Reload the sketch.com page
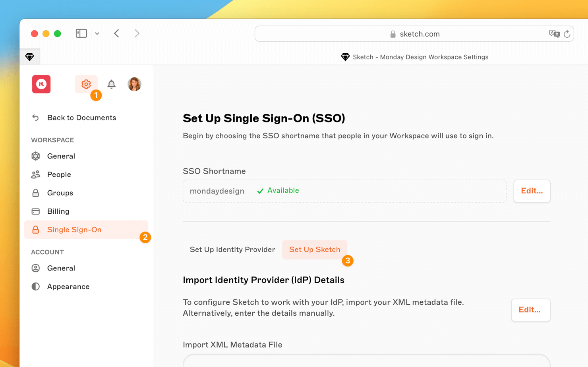 (x=567, y=34)
